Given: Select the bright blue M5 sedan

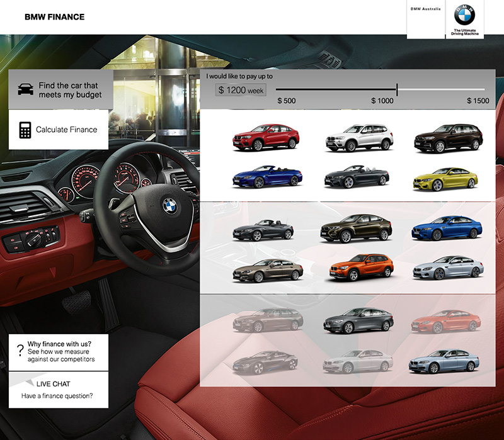Looking at the screenshot, I should (447, 228).
